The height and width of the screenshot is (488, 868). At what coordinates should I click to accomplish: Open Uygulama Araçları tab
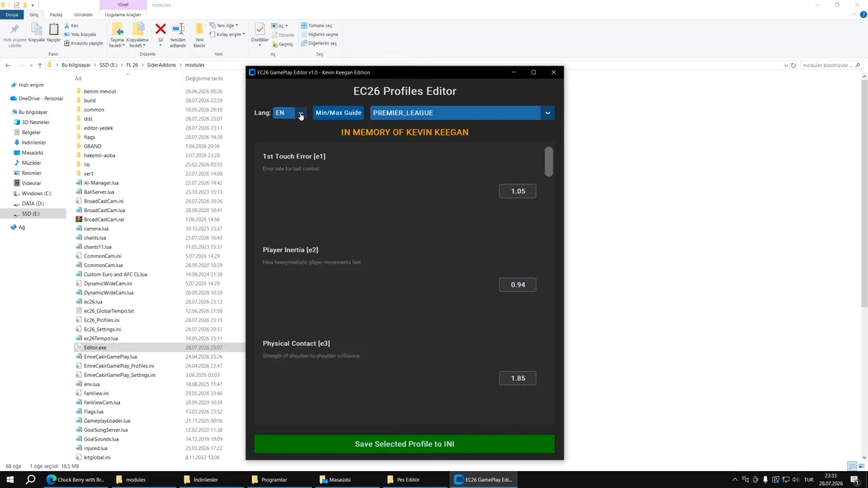[123, 14]
